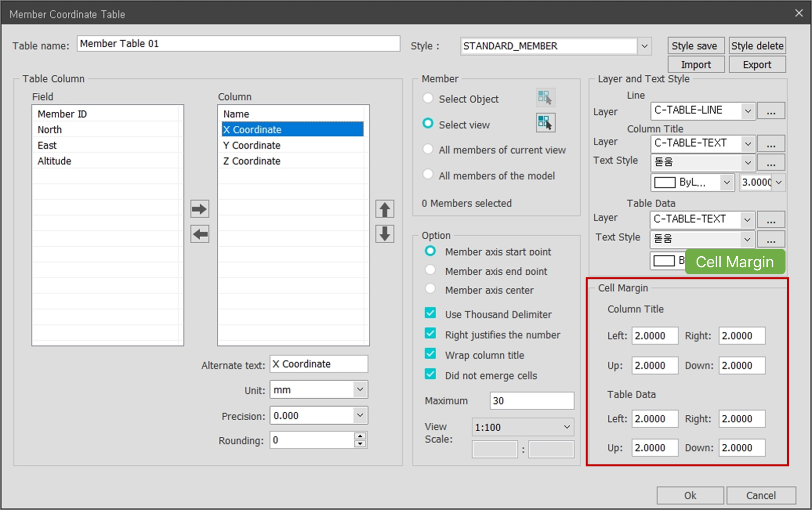The image size is (812, 510).
Task: Open Column Title layer C-TABLE-TEXT dropdown
Action: coord(748,144)
